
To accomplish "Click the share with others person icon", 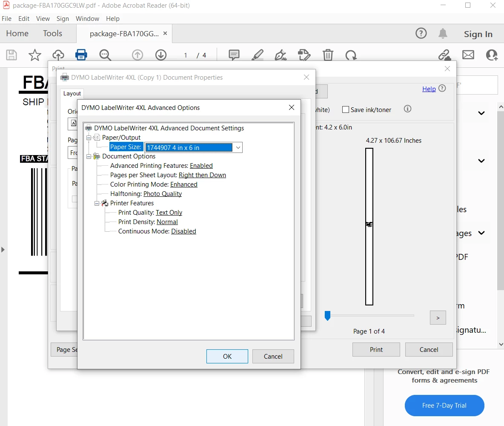I will point(492,55).
